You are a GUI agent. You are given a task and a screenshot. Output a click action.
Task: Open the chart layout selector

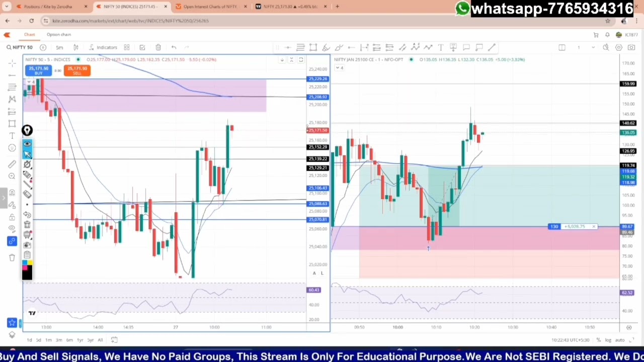pyautogui.click(x=562, y=47)
